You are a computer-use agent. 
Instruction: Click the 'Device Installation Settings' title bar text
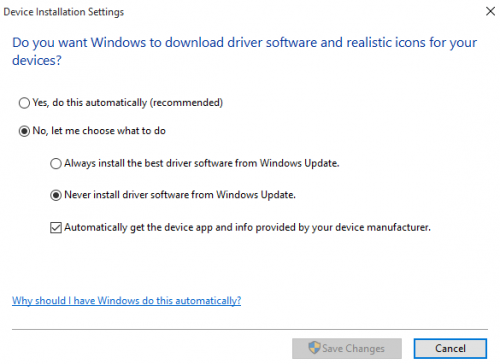pos(64,12)
